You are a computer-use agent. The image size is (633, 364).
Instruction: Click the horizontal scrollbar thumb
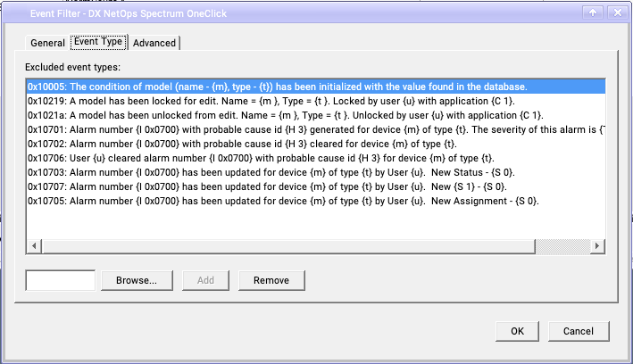288,245
